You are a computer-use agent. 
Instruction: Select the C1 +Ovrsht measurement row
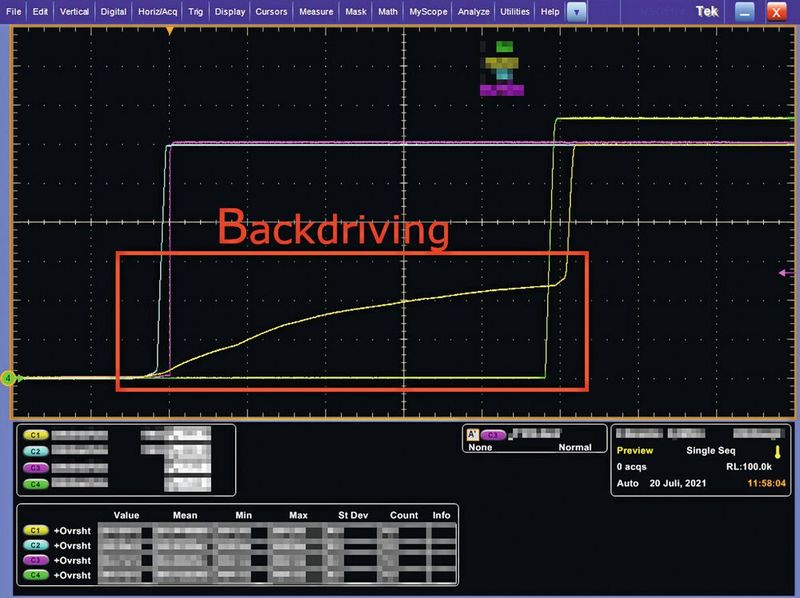click(239, 531)
